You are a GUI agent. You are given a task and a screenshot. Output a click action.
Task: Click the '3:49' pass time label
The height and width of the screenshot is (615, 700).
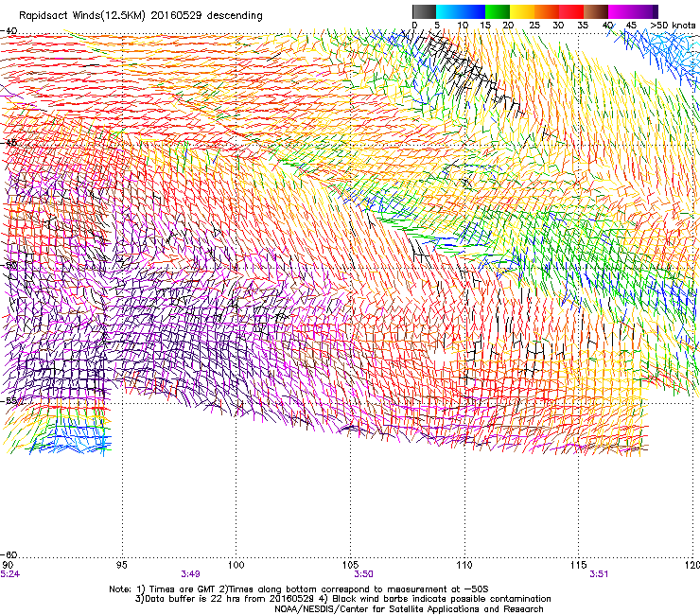click(x=191, y=574)
